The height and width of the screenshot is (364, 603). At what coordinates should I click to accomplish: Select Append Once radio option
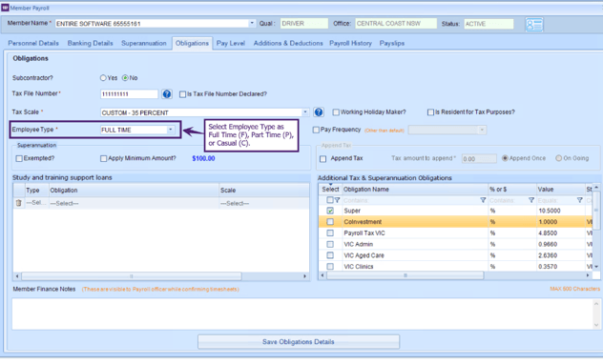(505, 158)
